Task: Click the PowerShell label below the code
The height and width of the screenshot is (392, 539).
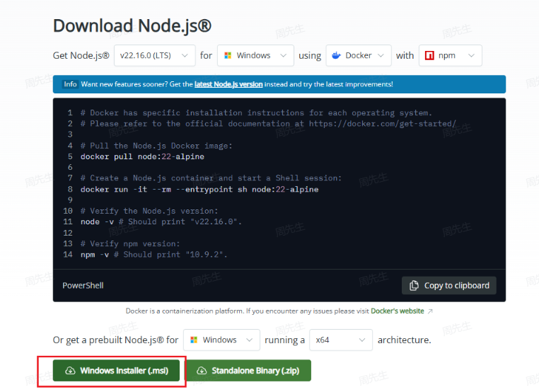Action: click(83, 285)
